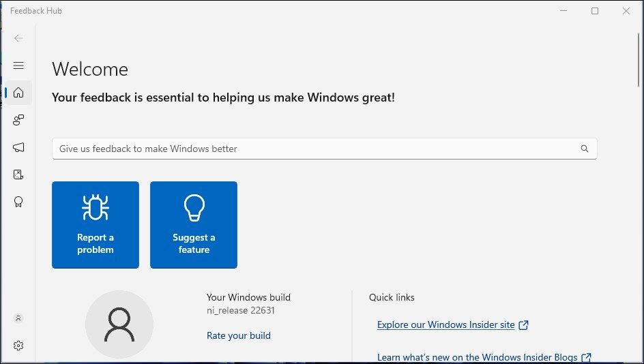Go to Home in the sidebar
This screenshot has height=364, width=644.
pyautogui.click(x=18, y=93)
